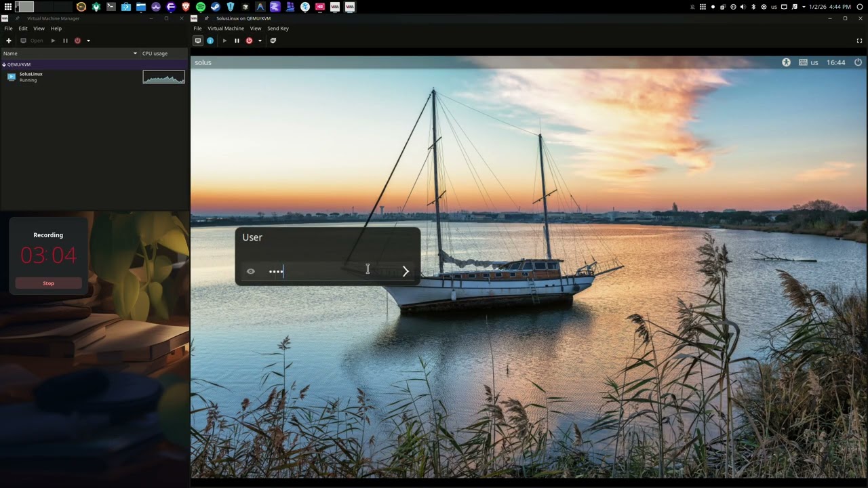The height and width of the screenshot is (488, 868).
Task: Open accessibility menu in guest panel
Action: pos(786,62)
